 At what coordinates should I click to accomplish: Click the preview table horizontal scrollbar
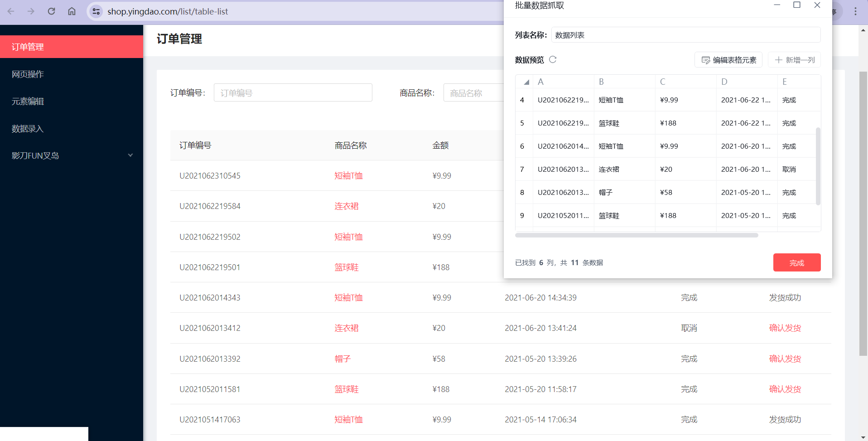[637, 235]
